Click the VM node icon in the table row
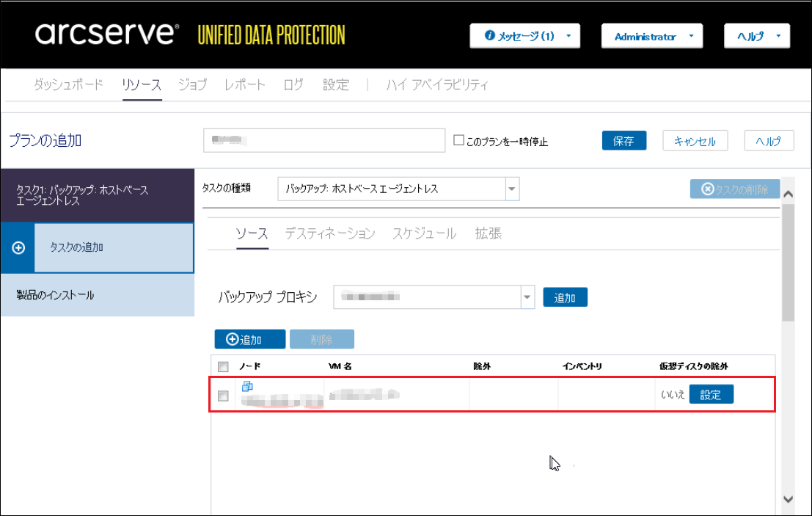 tap(247, 386)
